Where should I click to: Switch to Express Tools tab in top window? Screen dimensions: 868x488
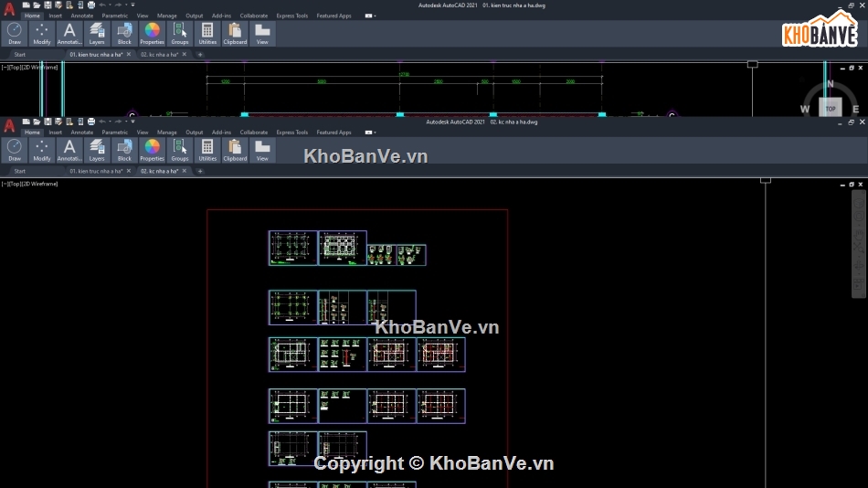pyautogui.click(x=291, y=16)
